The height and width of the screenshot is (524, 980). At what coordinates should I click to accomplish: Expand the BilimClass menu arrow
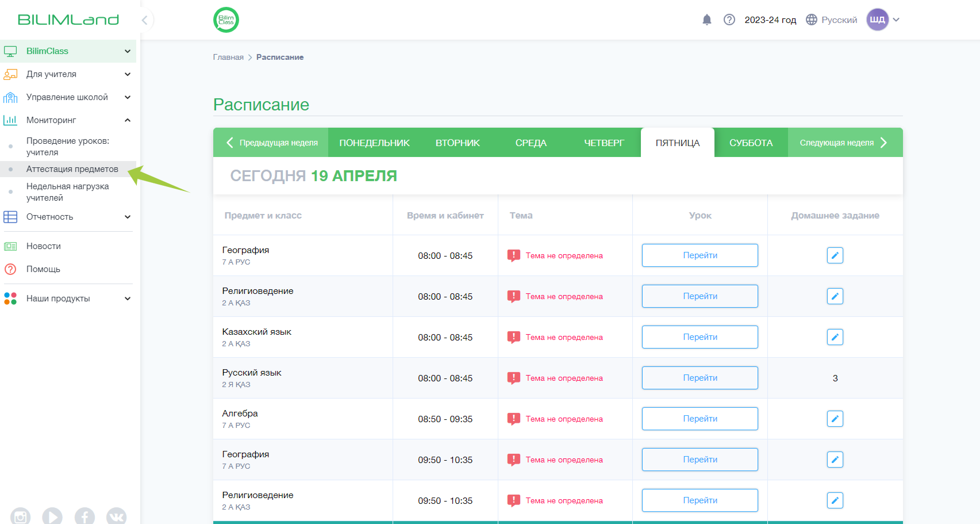(x=128, y=51)
